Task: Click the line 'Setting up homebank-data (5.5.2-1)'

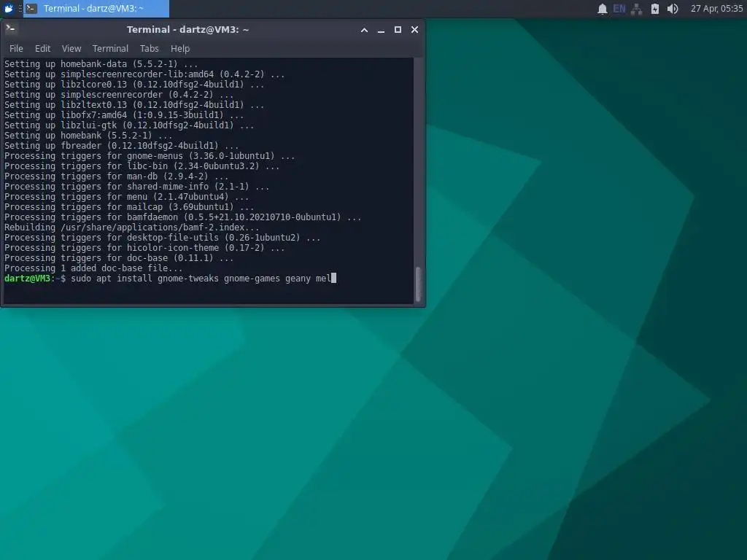Action: tap(101, 64)
